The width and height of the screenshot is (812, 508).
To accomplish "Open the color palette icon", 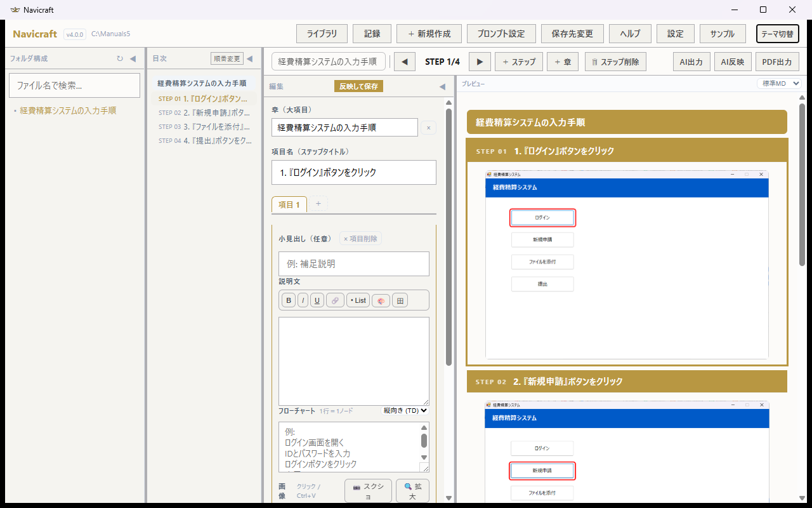I will [x=381, y=300].
